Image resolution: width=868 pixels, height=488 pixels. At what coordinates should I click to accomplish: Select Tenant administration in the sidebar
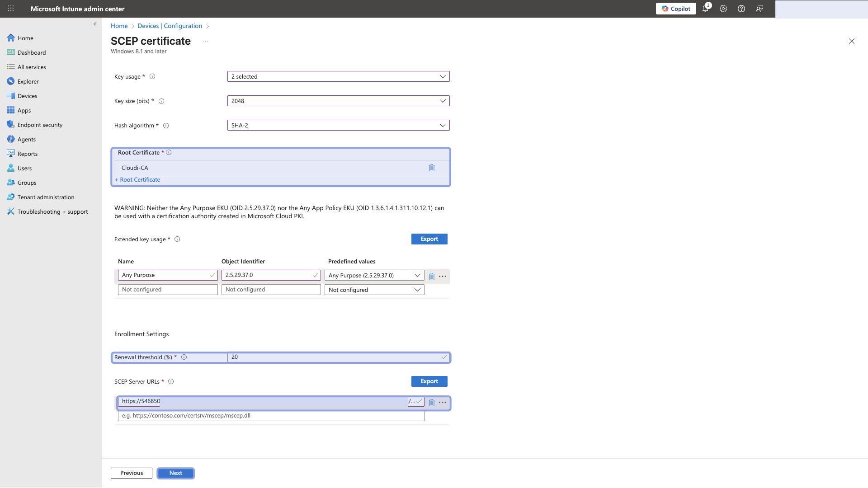(46, 197)
